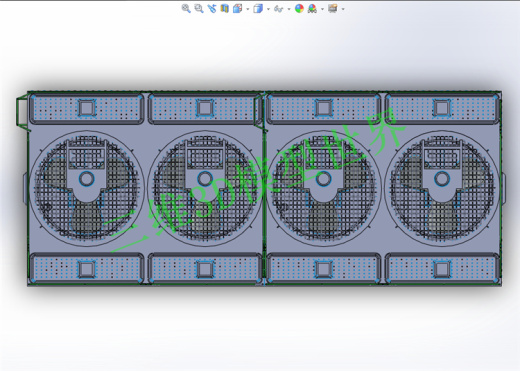Click the Display Style box icon

pyautogui.click(x=258, y=9)
